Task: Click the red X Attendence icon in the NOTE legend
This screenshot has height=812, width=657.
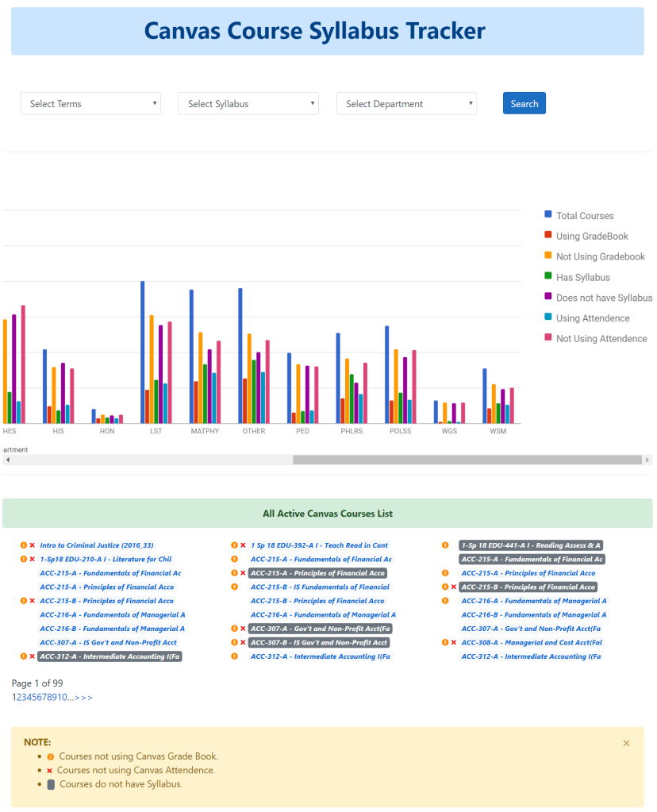Action: 50,771
